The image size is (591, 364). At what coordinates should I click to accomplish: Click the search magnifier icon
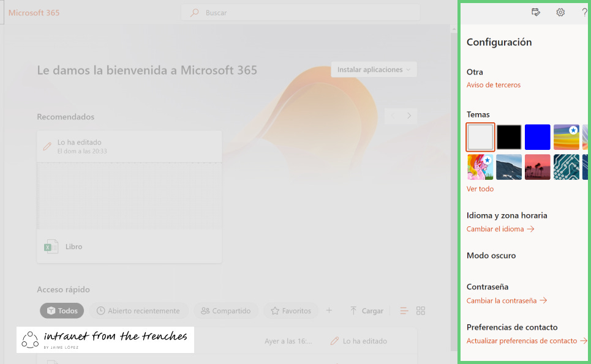point(195,13)
